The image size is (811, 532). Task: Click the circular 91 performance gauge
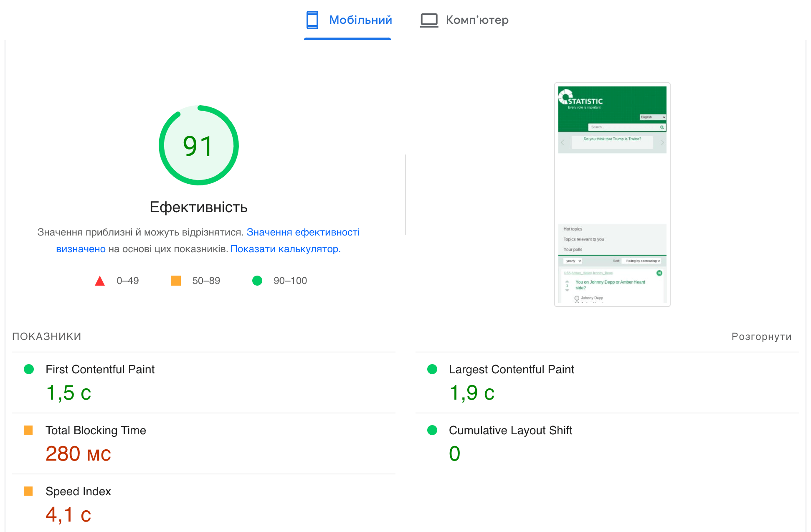point(199,145)
